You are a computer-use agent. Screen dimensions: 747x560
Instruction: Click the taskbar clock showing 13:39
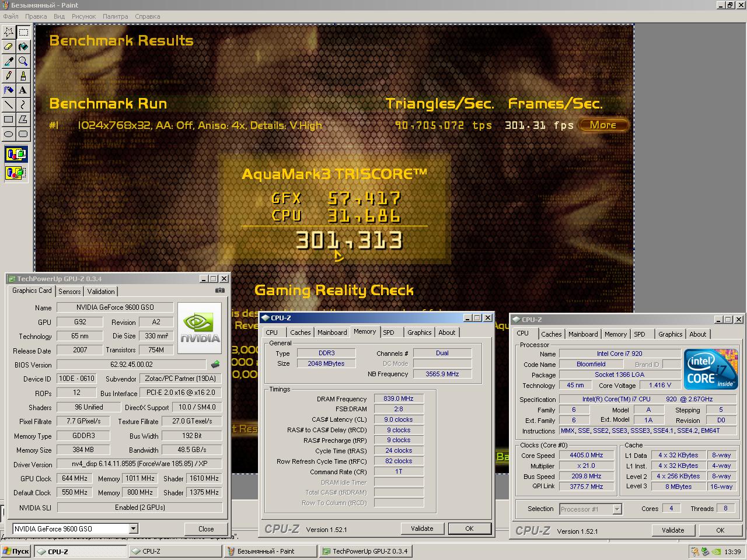732,551
